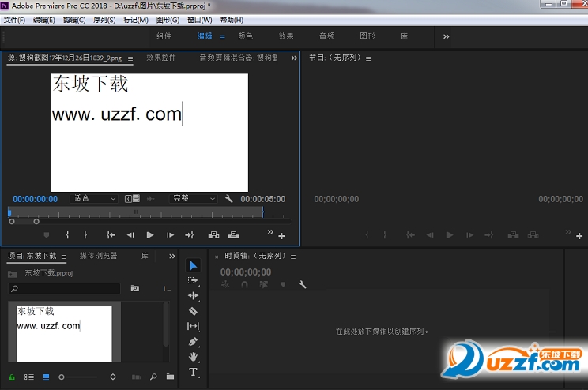Image resolution: width=588 pixels, height=390 pixels.
Task: Switch project panel to list view
Action: pos(29,377)
